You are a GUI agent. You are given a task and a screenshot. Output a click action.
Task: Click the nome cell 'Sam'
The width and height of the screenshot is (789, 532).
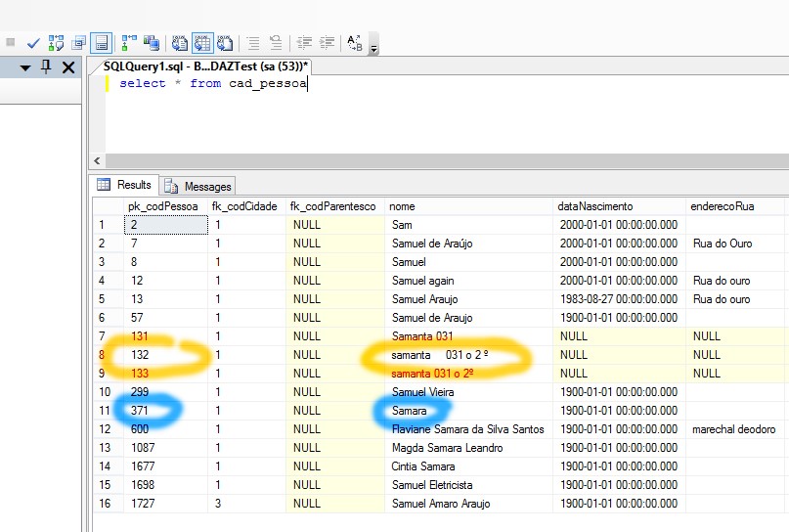pyautogui.click(x=468, y=225)
